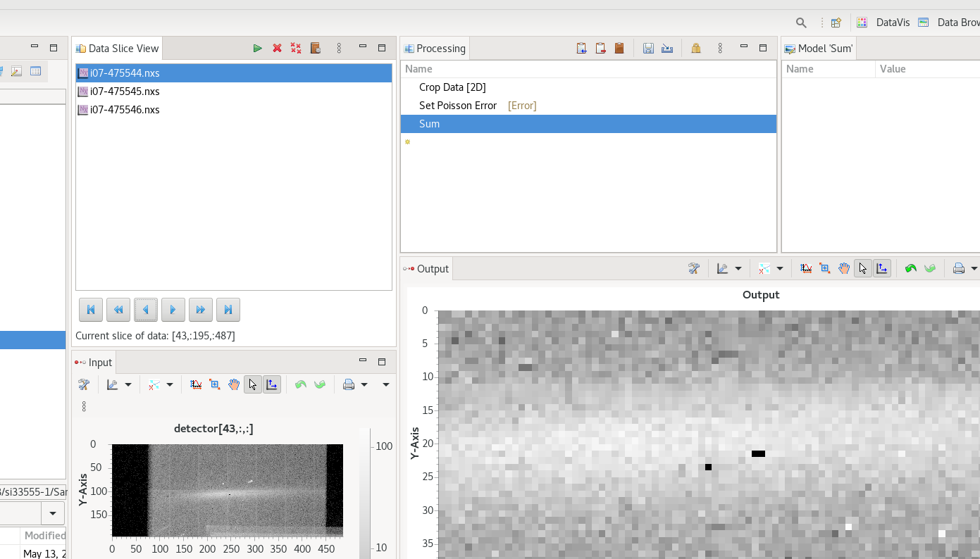The width and height of the screenshot is (980, 559).
Task: Redo action in Output plot toolbar
Action: pyautogui.click(x=930, y=268)
